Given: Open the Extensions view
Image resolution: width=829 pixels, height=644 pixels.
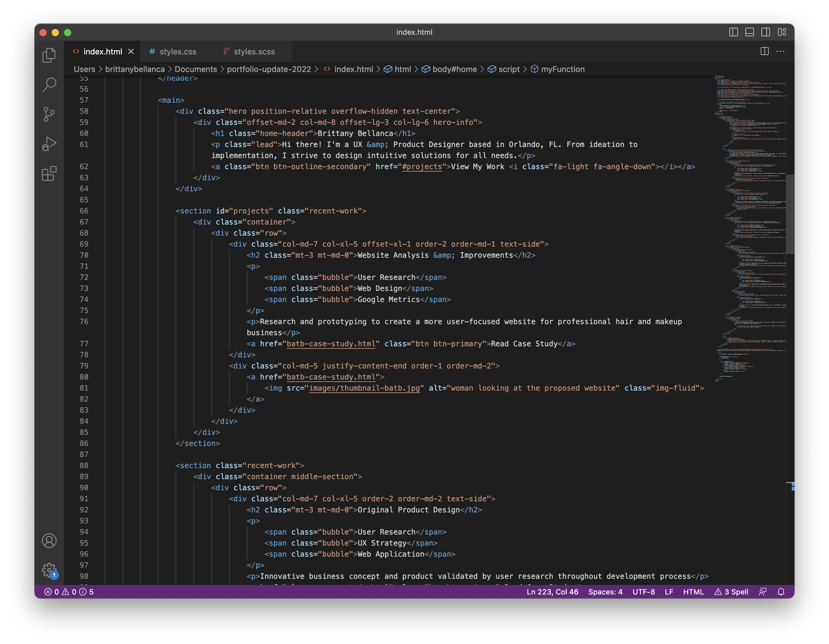Looking at the screenshot, I should (x=49, y=173).
